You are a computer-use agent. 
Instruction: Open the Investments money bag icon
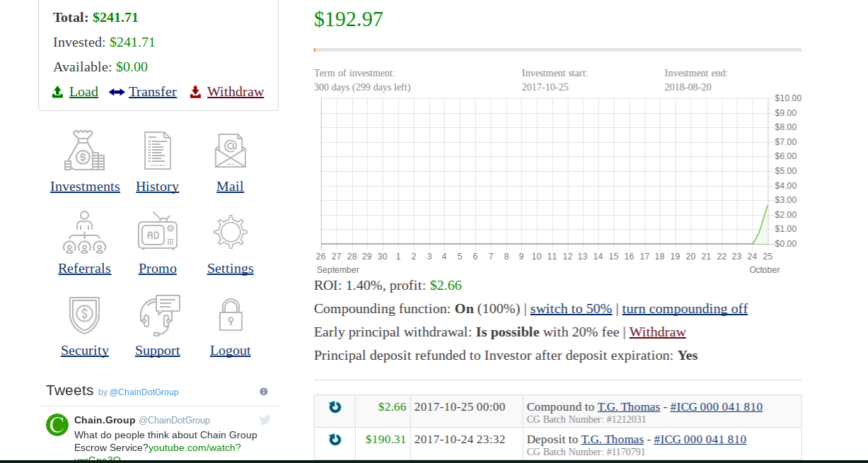pos(85,151)
